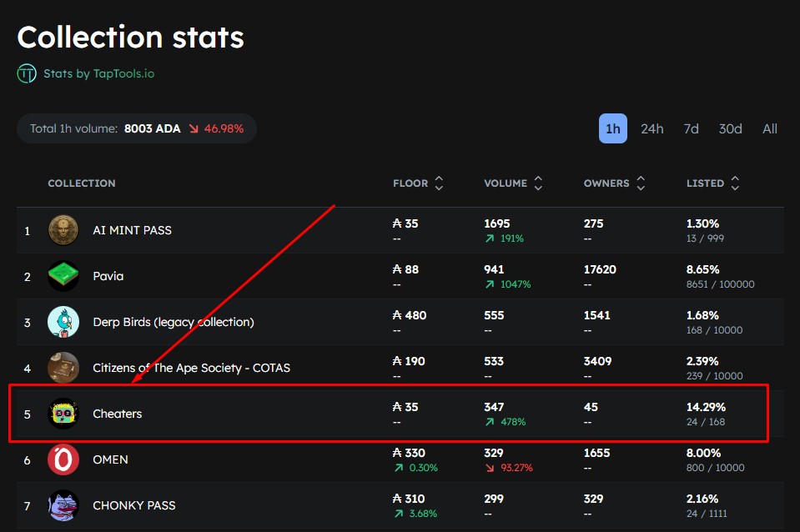
Task: Open Pavia green tile avatar
Action: (63, 276)
